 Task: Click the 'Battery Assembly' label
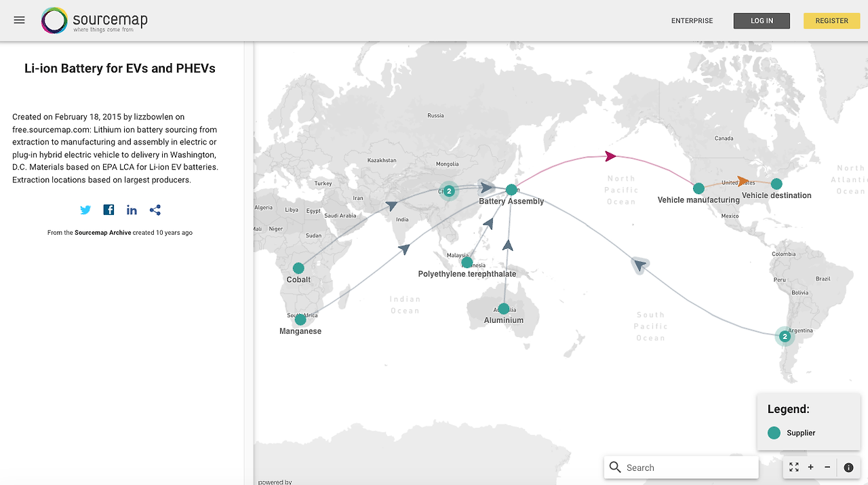coord(511,201)
